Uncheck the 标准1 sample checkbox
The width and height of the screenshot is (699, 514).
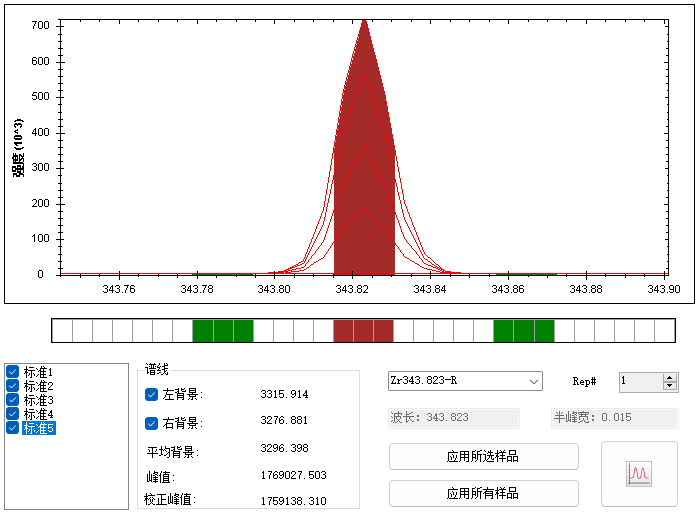[x=12, y=371]
